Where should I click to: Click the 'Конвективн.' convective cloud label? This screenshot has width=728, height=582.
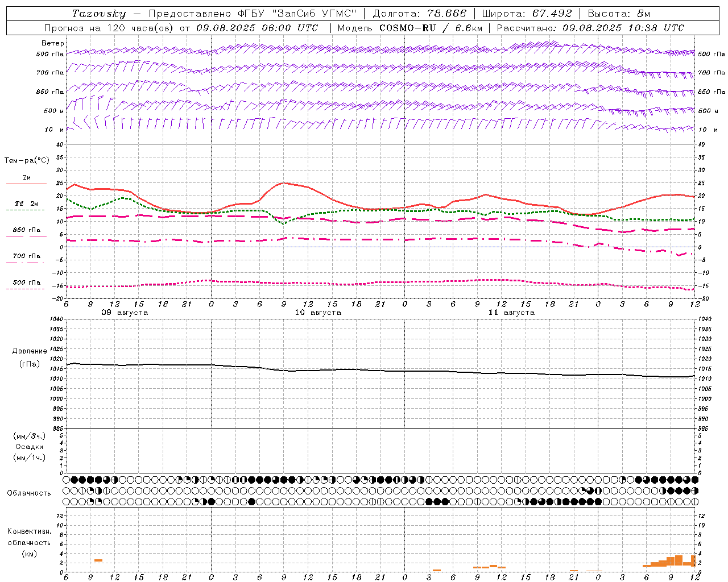pyautogui.click(x=29, y=531)
